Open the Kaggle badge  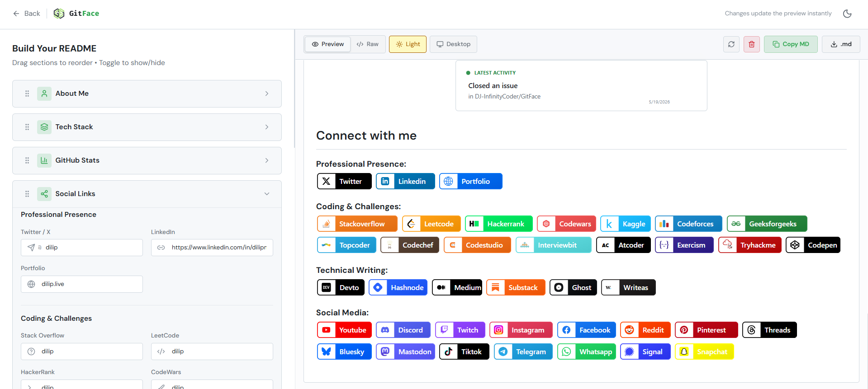[x=626, y=224]
